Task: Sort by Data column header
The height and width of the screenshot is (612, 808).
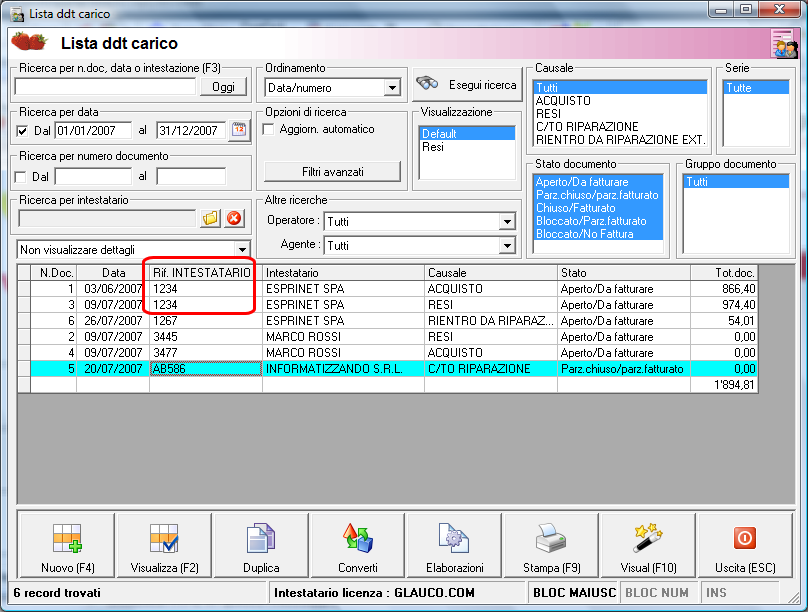Action: click(x=113, y=273)
